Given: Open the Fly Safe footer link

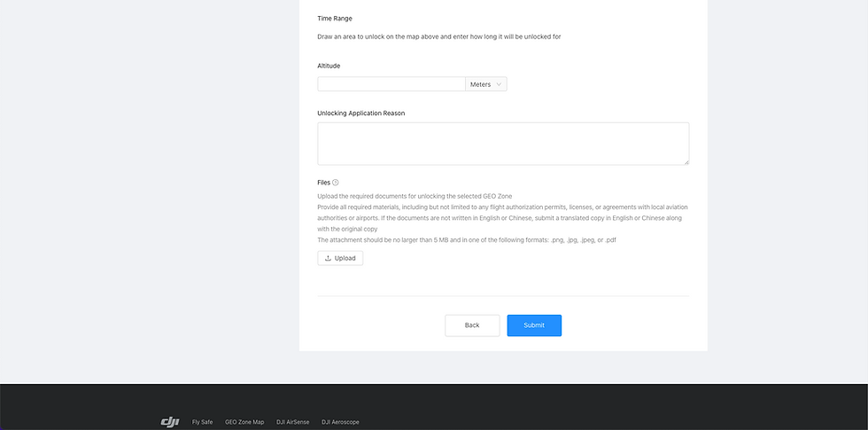Looking at the screenshot, I should 202,422.
